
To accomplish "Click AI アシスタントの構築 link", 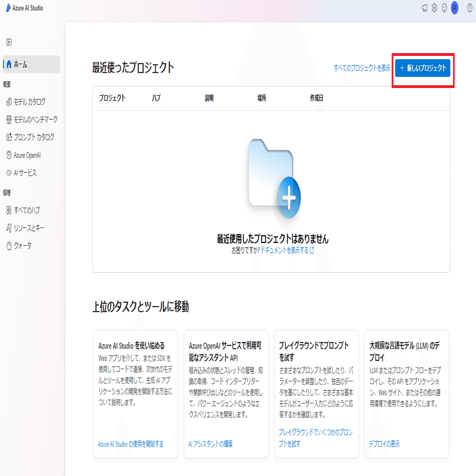I will click(x=211, y=444).
